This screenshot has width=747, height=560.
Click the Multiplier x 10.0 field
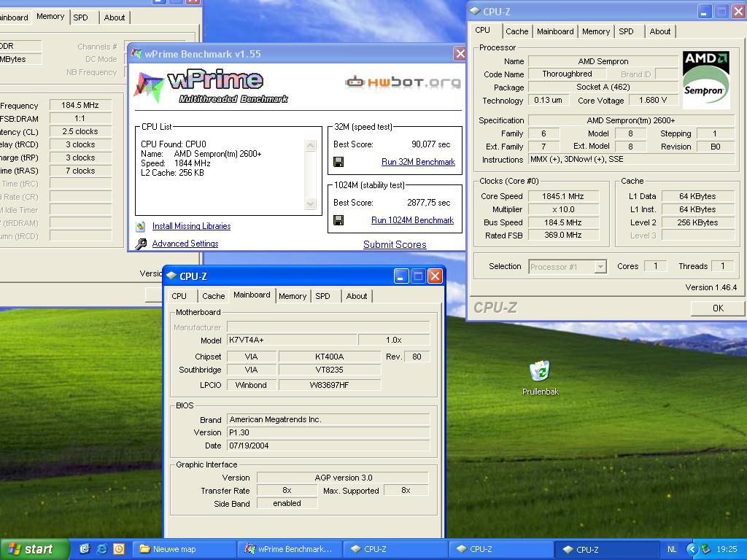tap(563, 209)
